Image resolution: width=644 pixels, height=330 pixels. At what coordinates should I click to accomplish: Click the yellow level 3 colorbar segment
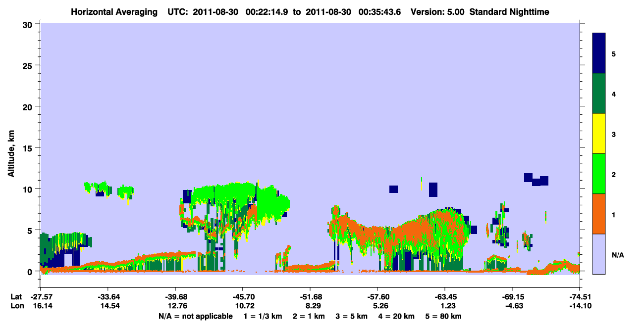[599, 134]
